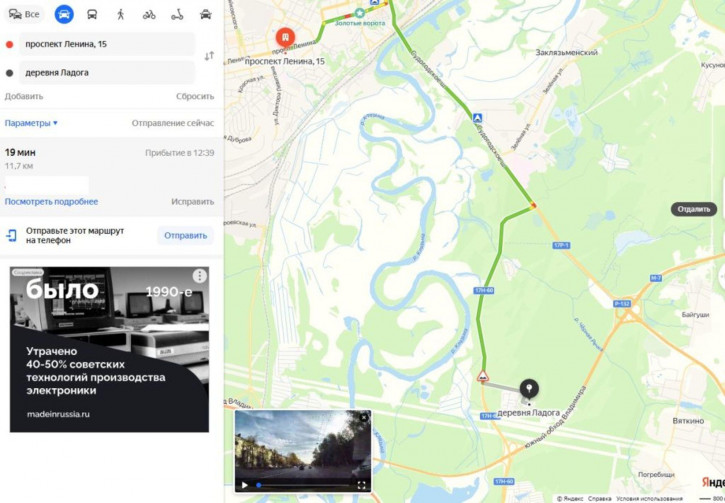725x503 pixels.
Task: Click the Золотые ворота landmark icon
Action: [360, 13]
